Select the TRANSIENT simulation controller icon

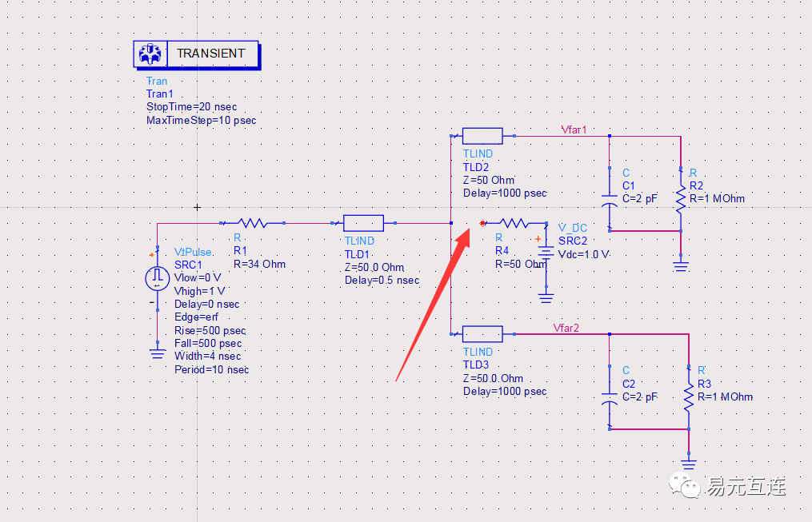[151, 54]
